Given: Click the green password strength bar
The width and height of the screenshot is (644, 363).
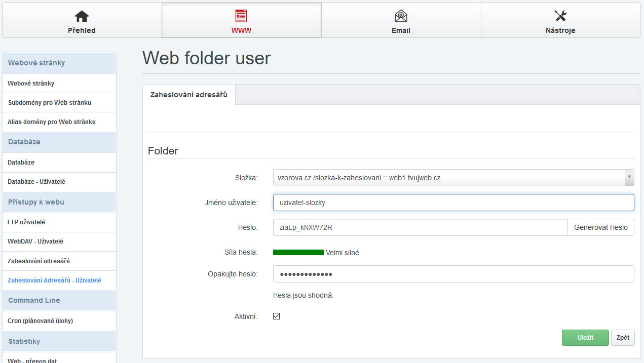Looking at the screenshot, I should tap(298, 252).
